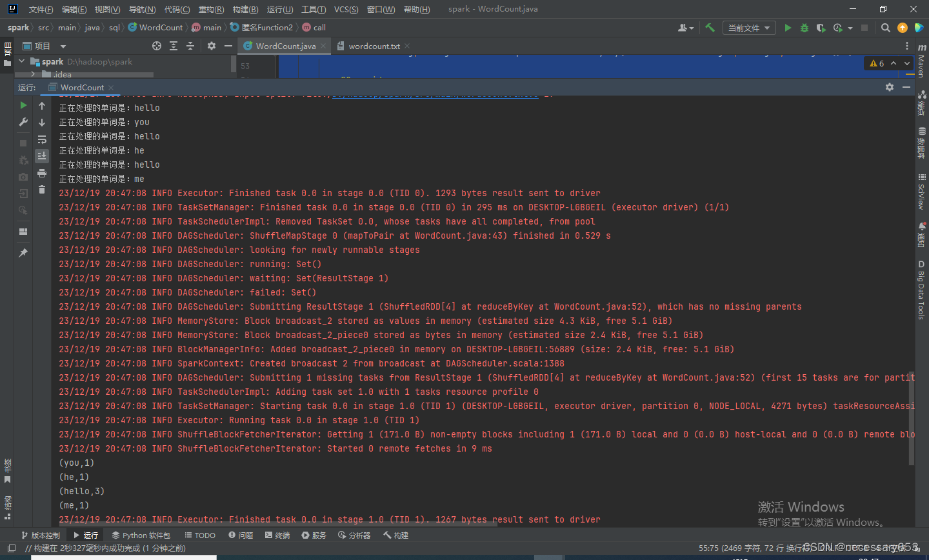
Task: Go to previous highlighted warning arrow
Action: pyautogui.click(x=894, y=63)
